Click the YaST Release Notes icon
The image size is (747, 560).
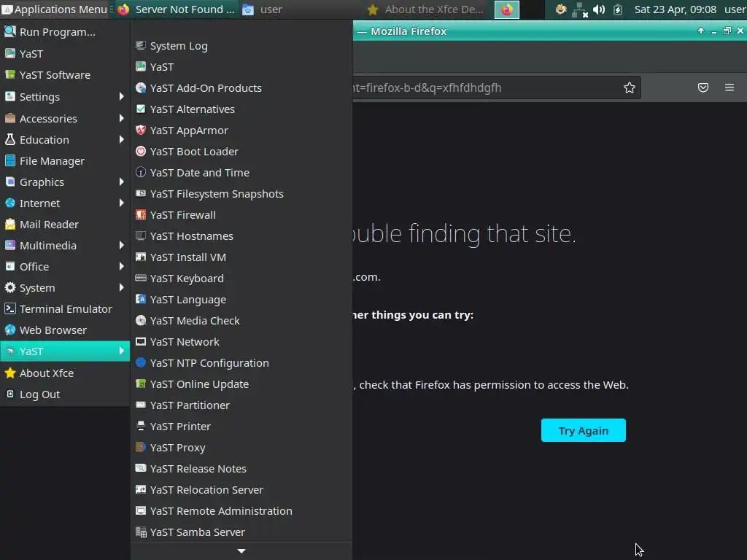coord(141,468)
